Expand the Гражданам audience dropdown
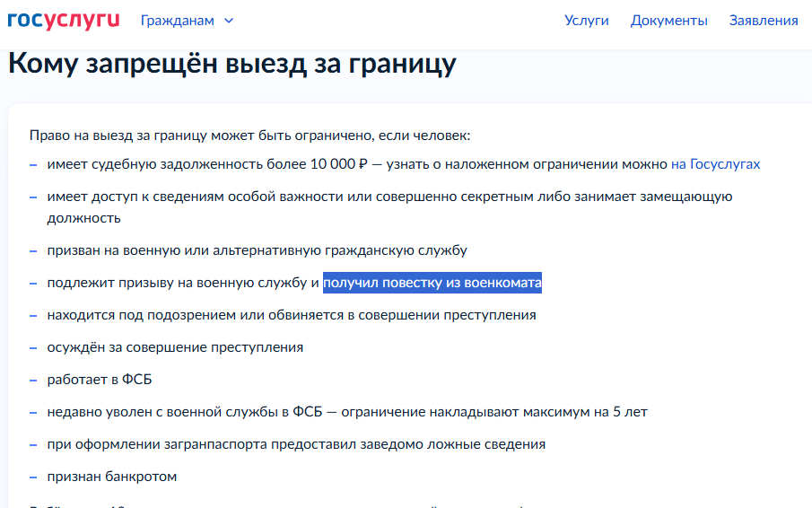The image size is (812, 508). pyautogui.click(x=178, y=21)
